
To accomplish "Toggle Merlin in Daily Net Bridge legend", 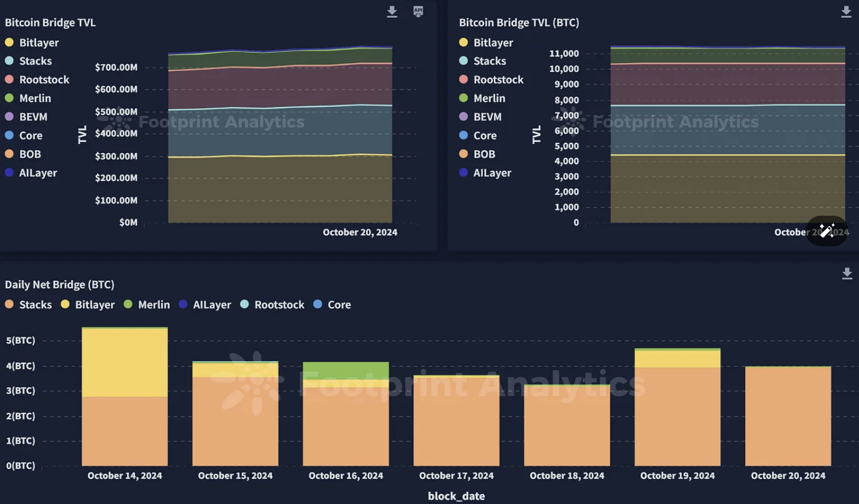I will (147, 304).
